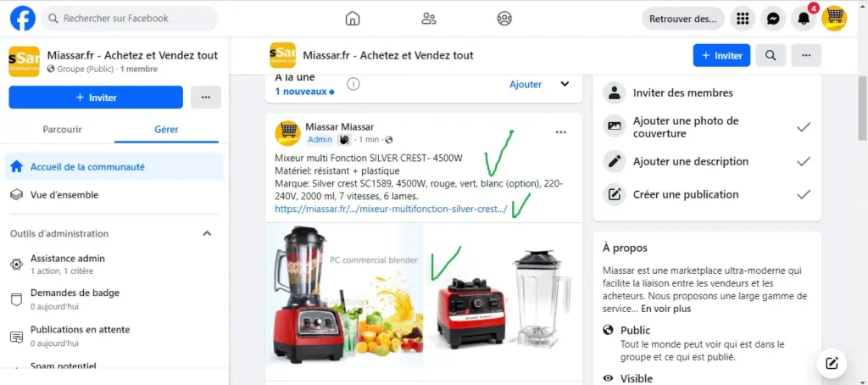Open the post's three-dot options menu
This screenshot has height=385, width=868.
click(561, 131)
